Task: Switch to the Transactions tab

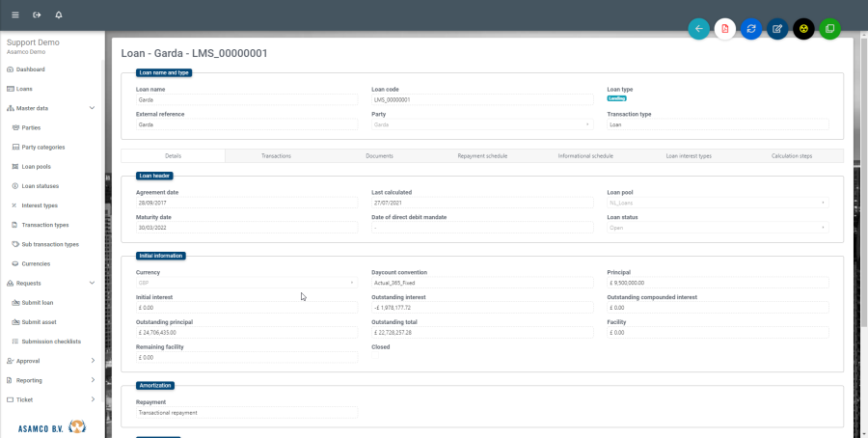Action: [276, 155]
